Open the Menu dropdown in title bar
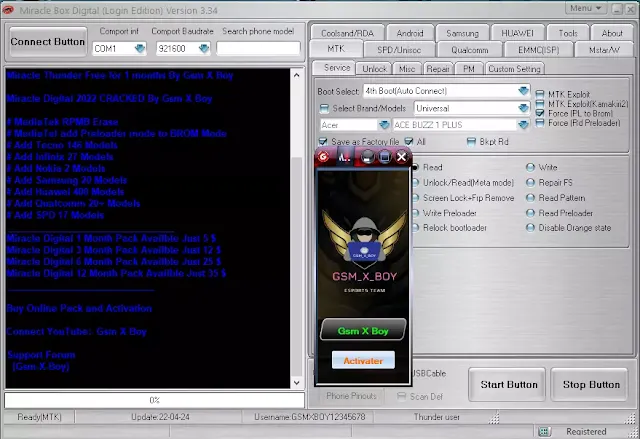The image size is (640, 439). pos(586,8)
